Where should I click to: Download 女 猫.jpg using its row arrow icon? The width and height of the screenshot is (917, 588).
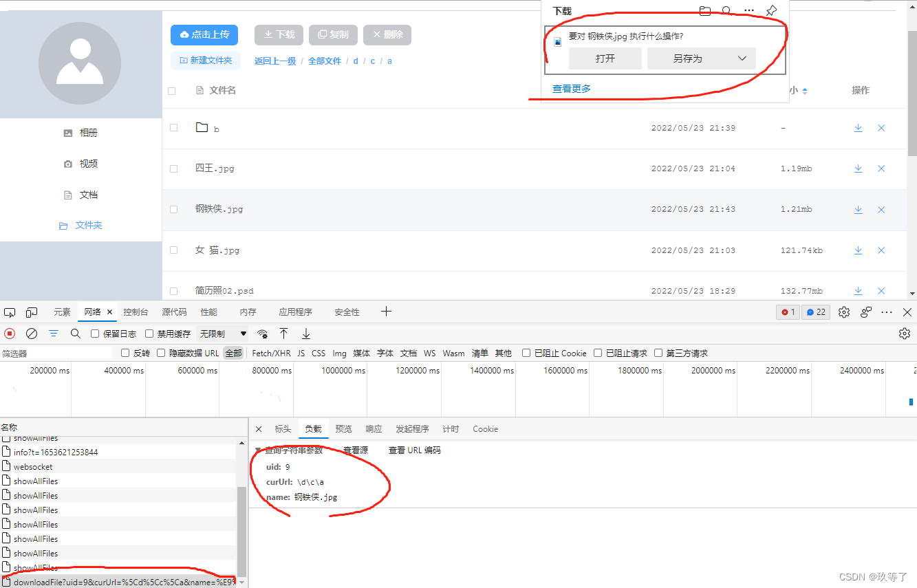click(858, 250)
